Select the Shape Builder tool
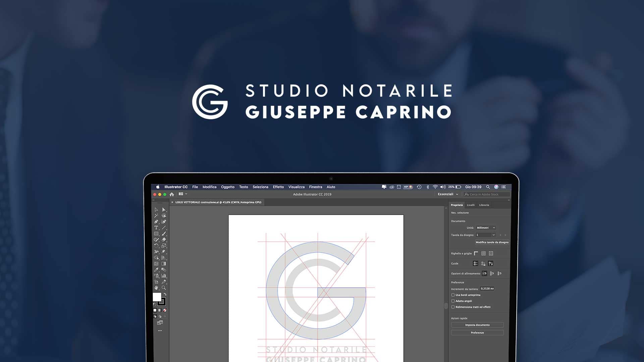This screenshot has height=362, width=644. click(x=156, y=258)
